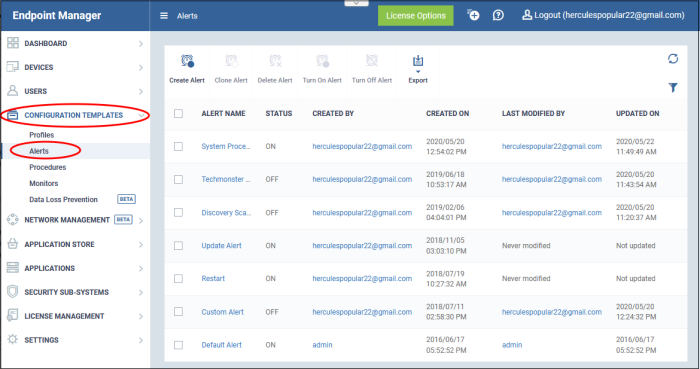This screenshot has width=700, height=369.
Task: Click the License Options button
Action: (416, 16)
